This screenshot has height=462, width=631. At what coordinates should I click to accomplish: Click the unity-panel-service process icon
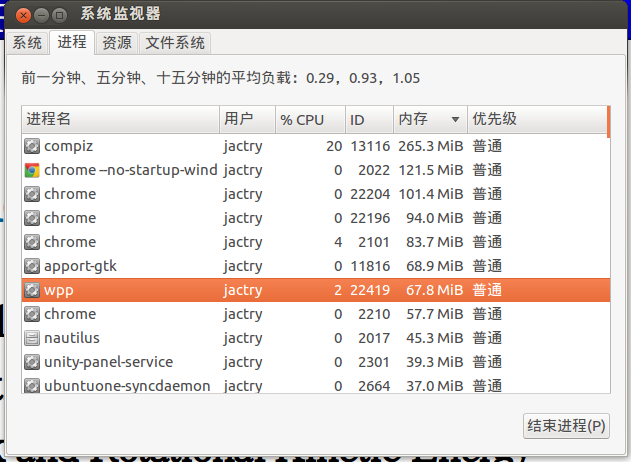(x=32, y=362)
